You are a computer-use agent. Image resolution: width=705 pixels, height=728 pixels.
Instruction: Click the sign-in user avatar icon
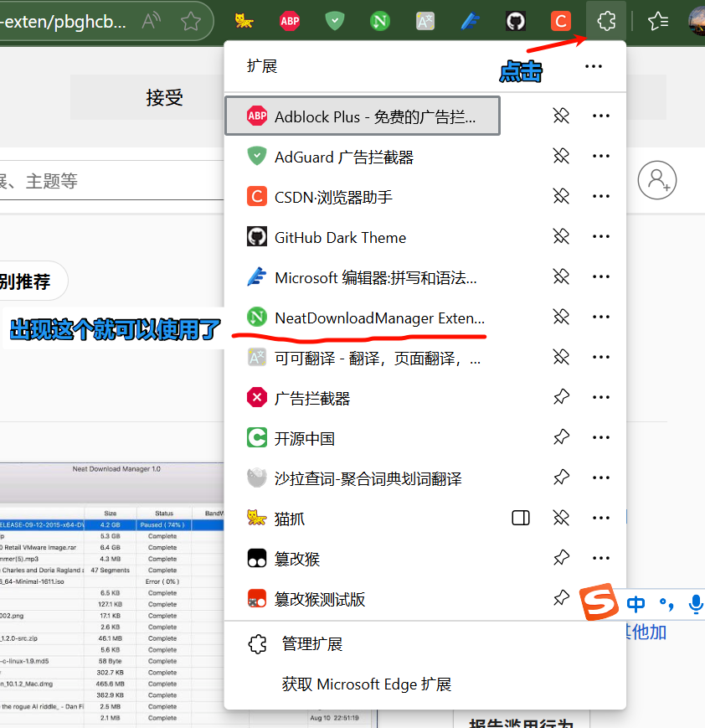(x=656, y=180)
